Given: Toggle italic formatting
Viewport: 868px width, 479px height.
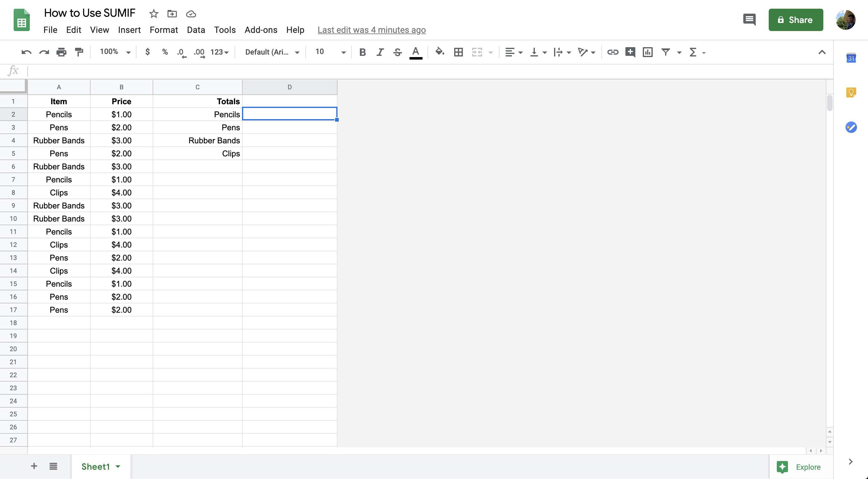Looking at the screenshot, I should pos(380,52).
